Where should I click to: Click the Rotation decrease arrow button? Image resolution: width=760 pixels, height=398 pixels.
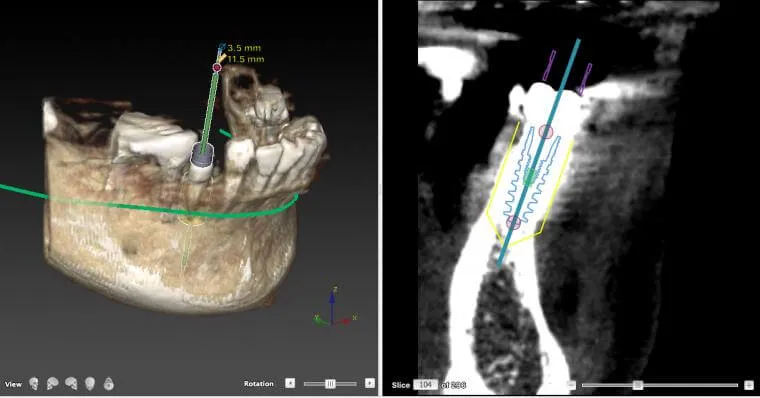click(290, 383)
